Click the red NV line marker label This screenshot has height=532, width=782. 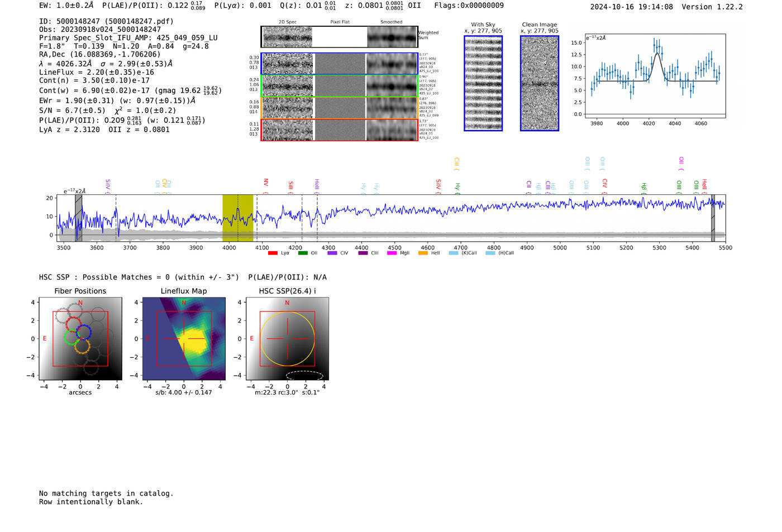pos(266,183)
